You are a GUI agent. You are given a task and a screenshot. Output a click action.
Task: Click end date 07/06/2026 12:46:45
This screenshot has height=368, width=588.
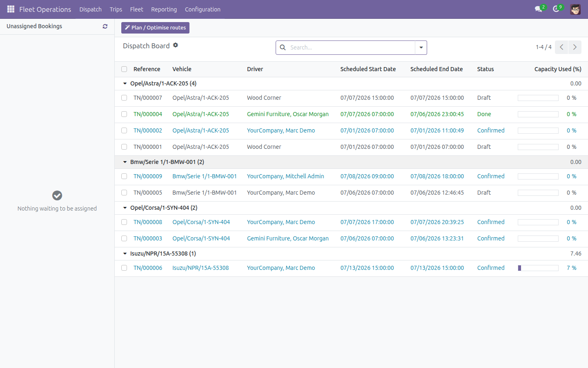(x=437, y=193)
